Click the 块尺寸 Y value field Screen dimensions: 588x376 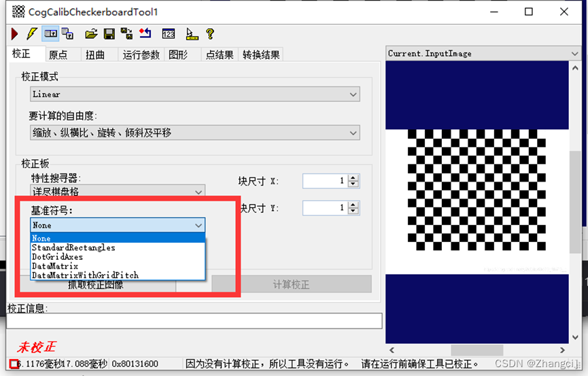[x=326, y=208]
